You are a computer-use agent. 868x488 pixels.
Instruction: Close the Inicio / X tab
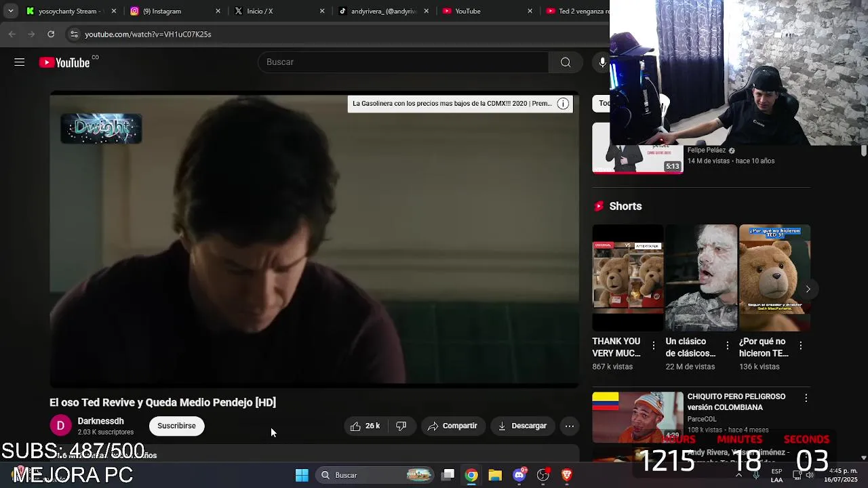click(322, 11)
